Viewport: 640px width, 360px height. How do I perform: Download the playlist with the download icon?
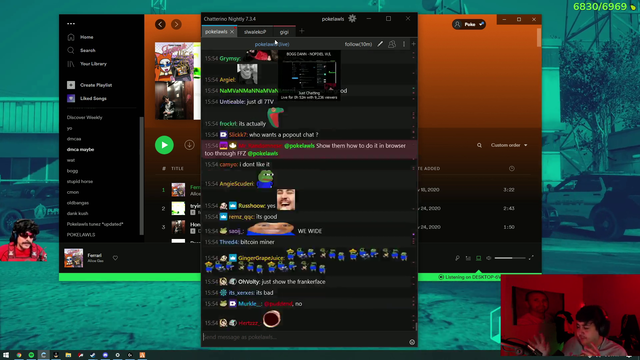189,145
